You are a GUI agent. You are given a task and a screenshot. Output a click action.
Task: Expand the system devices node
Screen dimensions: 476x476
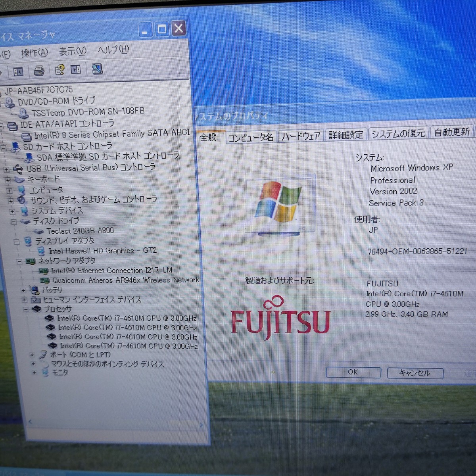tap(12, 211)
